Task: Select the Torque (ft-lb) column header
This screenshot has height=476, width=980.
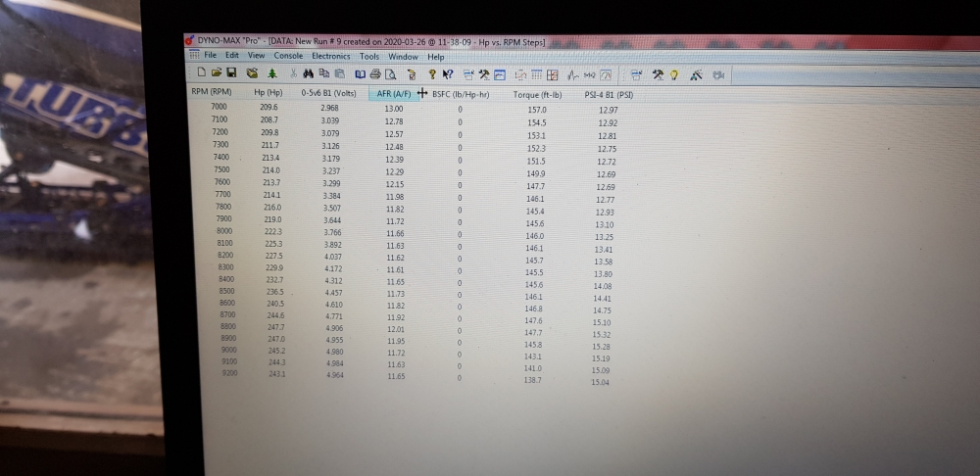Action: 537,95
